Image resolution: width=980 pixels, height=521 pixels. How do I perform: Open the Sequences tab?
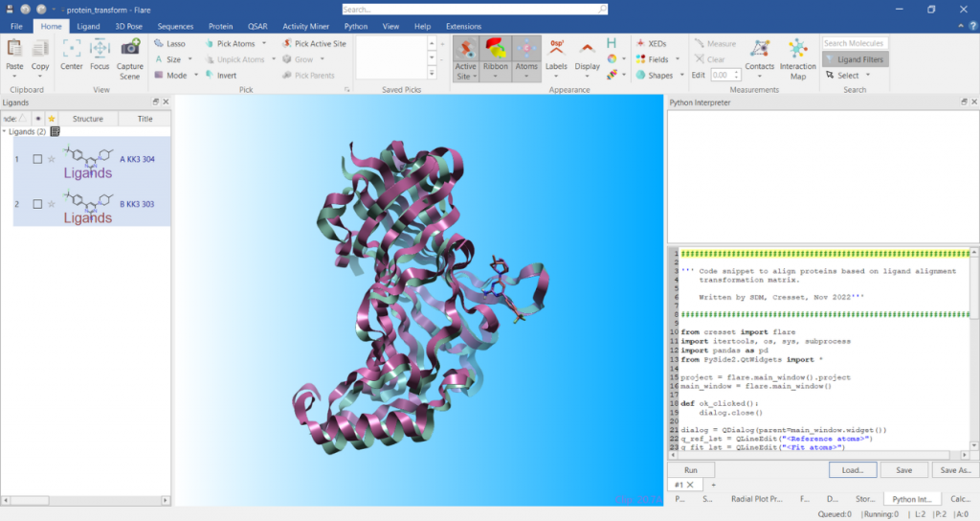point(175,26)
